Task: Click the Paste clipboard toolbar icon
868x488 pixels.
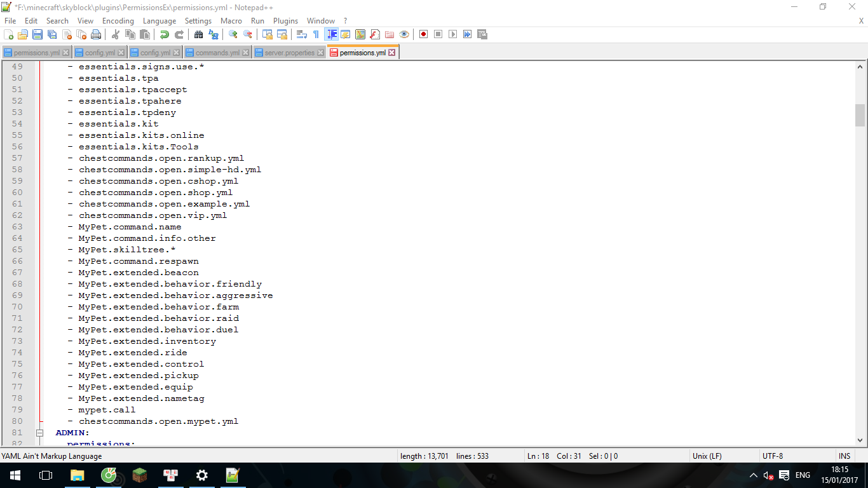Action: (x=145, y=34)
